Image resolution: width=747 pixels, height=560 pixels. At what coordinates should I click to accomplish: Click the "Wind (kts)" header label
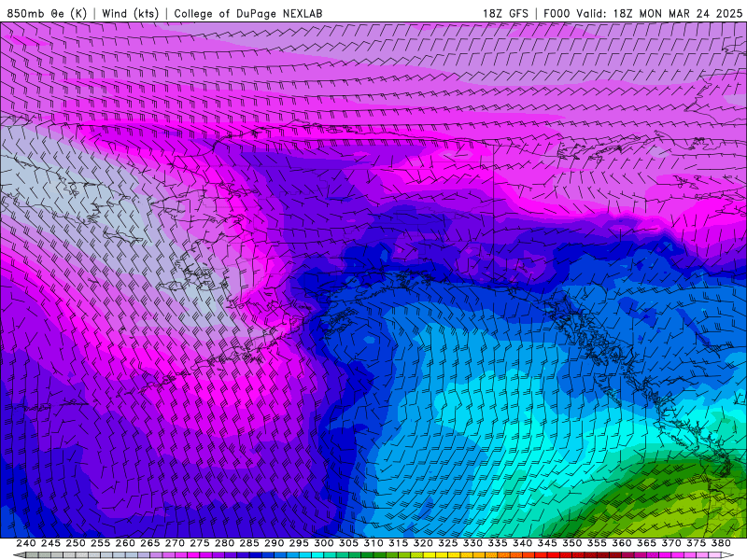(x=131, y=13)
